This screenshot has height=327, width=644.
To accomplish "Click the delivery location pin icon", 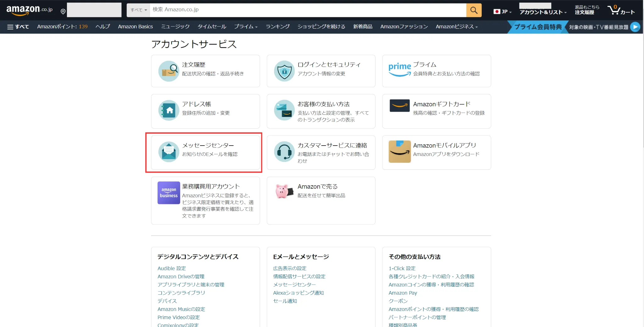I will pos(63,12).
